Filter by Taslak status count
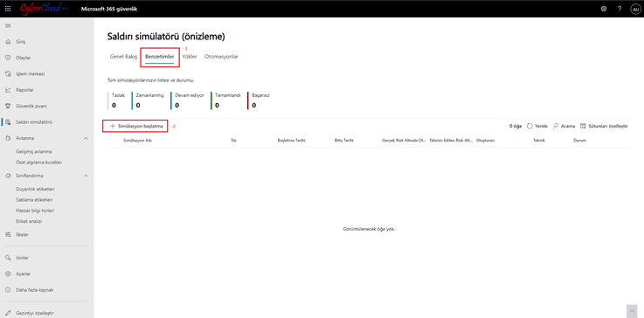Screen dimensions: 644x318 117,100
